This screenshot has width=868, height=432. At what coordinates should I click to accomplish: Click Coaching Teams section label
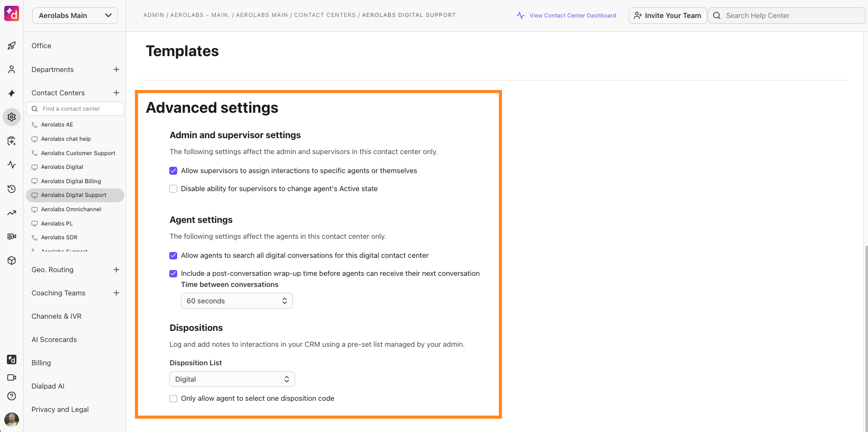(58, 293)
